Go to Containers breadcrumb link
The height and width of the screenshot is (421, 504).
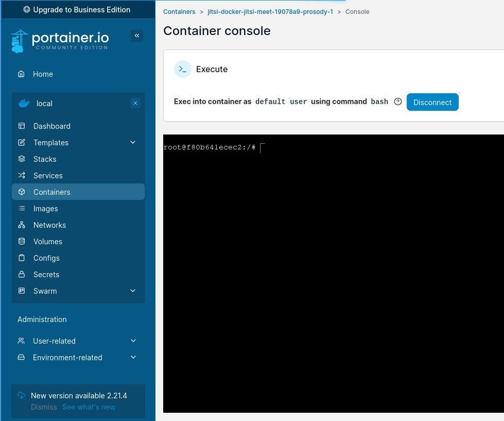click(x=179, y=12)
